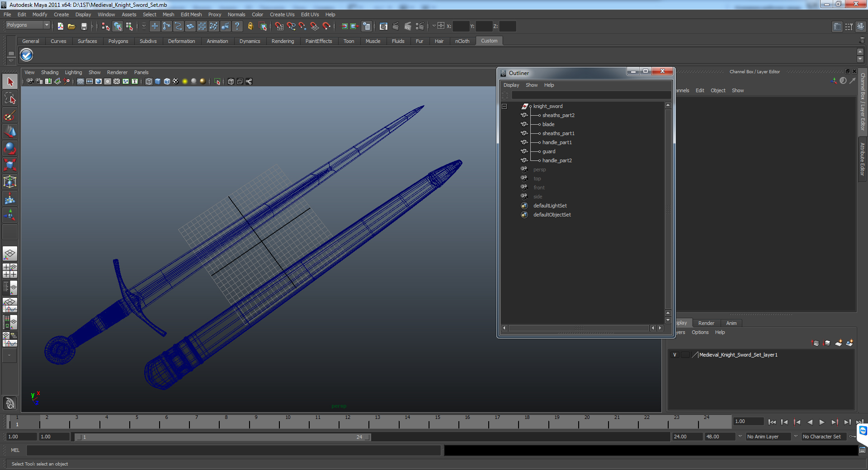Click the Lock selection padlock icon
Viewport: 868px width, 470px height.
click(250, 26)
